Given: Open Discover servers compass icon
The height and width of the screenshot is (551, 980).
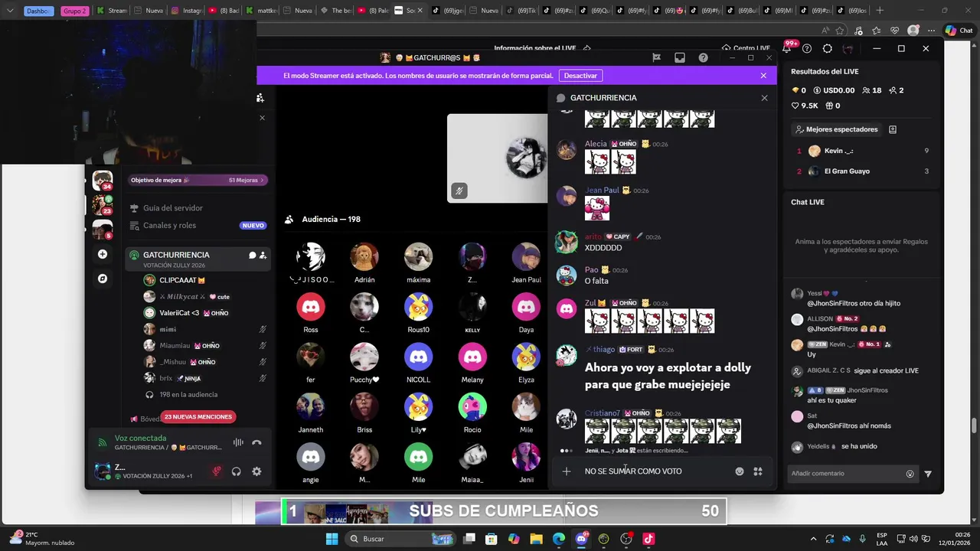Looking at the screenshot, I should [x=103, y=279].
